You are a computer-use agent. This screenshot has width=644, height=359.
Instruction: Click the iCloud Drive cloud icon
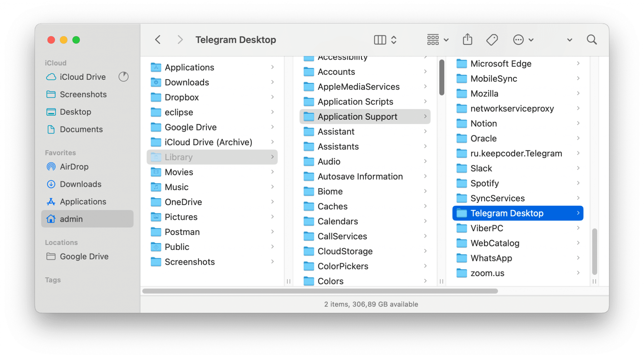[x=51, y=77]
